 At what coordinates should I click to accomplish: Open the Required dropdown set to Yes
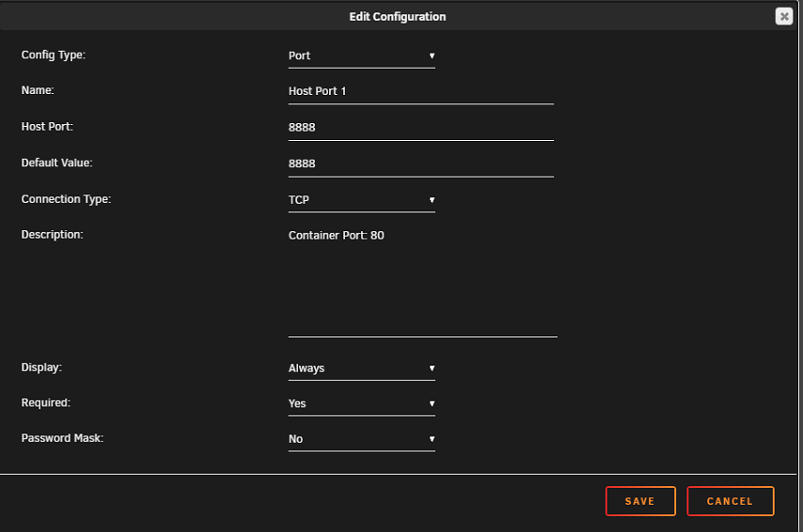(x=362, y=404)
